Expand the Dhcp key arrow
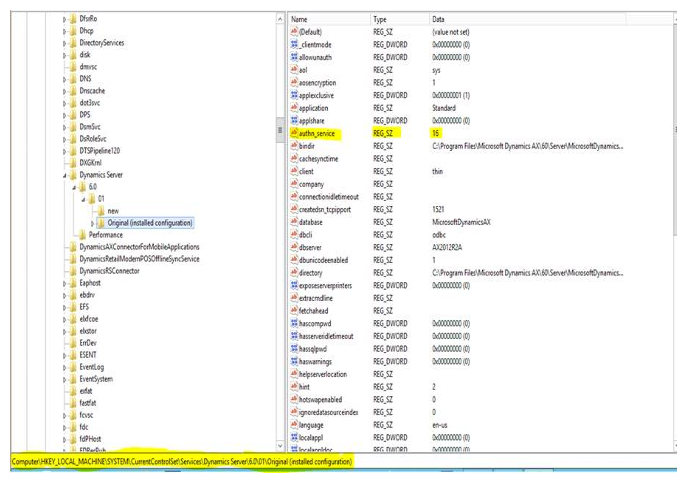Image resolution: width=688 pixels, height=486 pixels. tap(64, 31)
